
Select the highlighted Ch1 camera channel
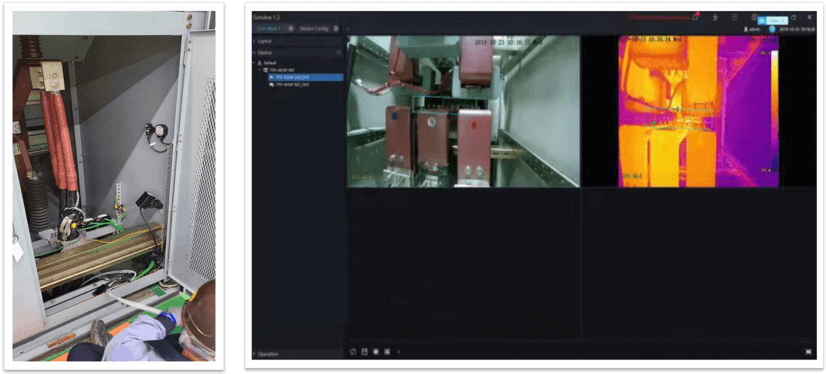click(x=306, y=77)
